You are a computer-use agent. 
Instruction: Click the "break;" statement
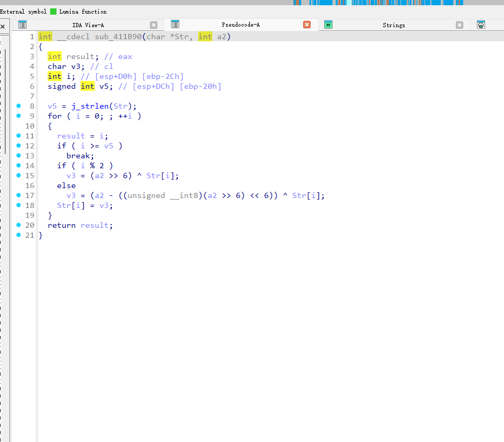pyautogui.click(x=81, y=156)
